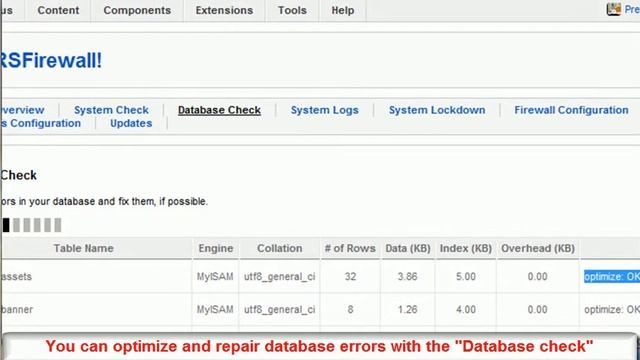Open the Firewall Configuration tab
This screenshot has width=640, height=360.
tap(571, 110)
